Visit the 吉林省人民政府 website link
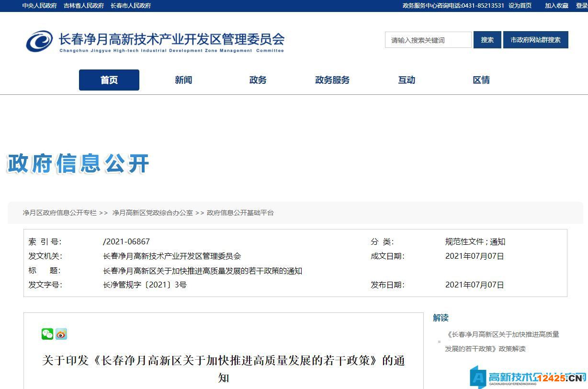588x389 pixels. pos(83,6)
